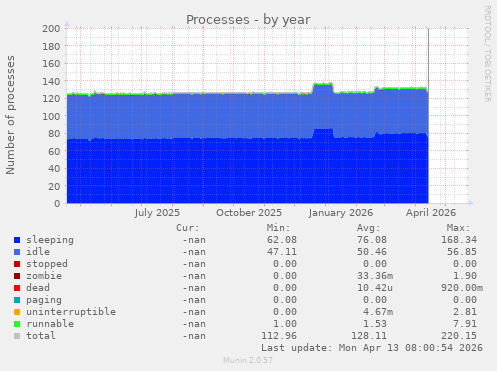Select the 'zombie' legend label
Screen dimensions: 497x371
44,276
